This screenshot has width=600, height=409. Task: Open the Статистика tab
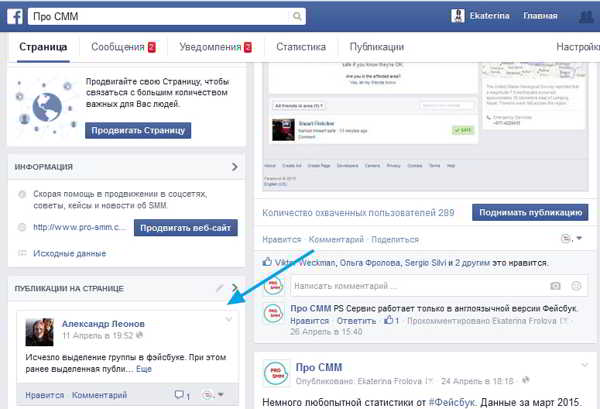301,47
